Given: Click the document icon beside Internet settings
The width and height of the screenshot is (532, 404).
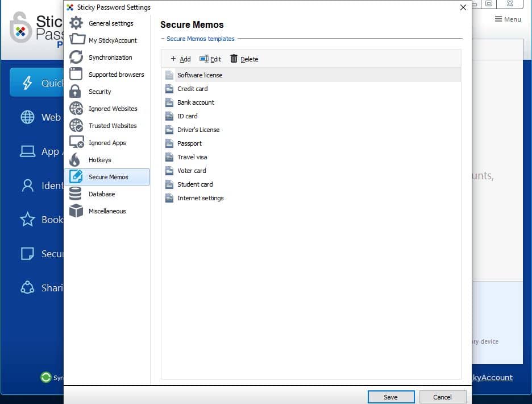Looking at the screenshot, I should [169, 198].
